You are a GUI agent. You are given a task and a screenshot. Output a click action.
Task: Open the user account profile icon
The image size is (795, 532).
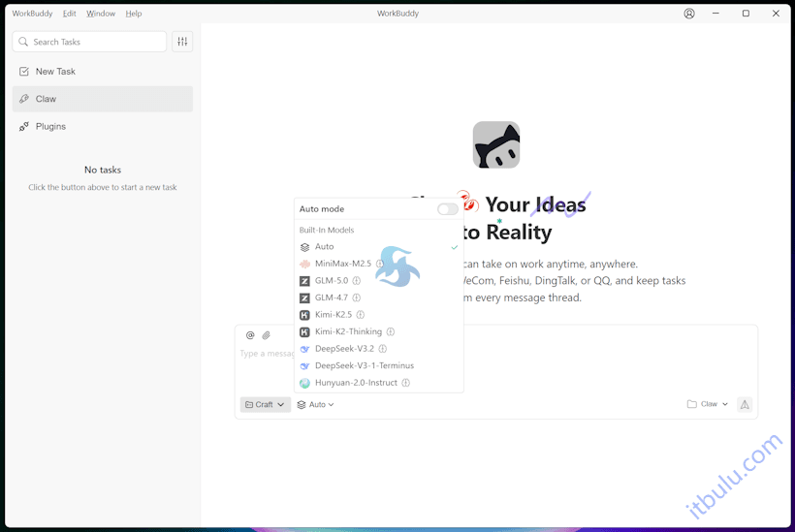(x=689, y=14)
